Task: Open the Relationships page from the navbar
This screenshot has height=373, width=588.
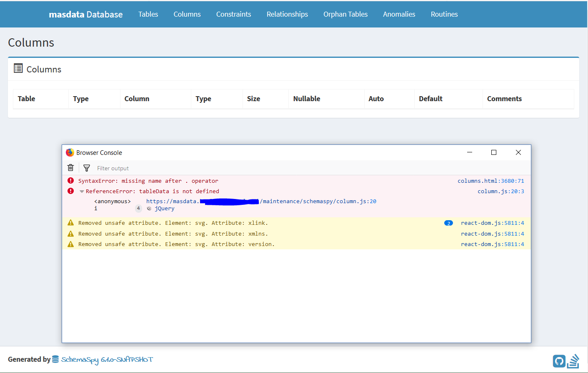Action: [287, 14]
